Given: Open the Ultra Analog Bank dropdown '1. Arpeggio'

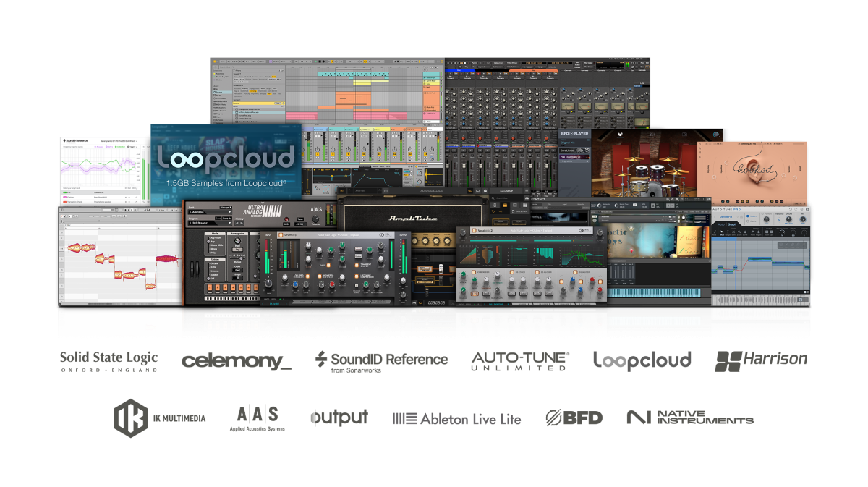Looking at the screenshot, I should (x=210, y=211).
